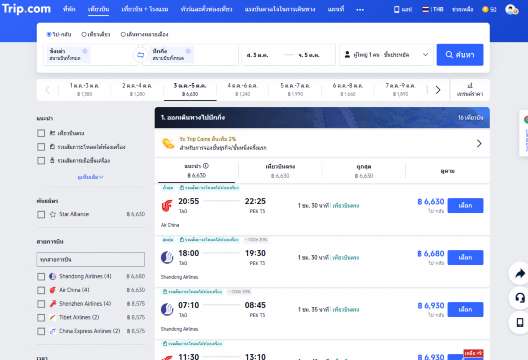Select the one-way radio button
The width and height of the screenshot is (528, 360).
point(84,34)
